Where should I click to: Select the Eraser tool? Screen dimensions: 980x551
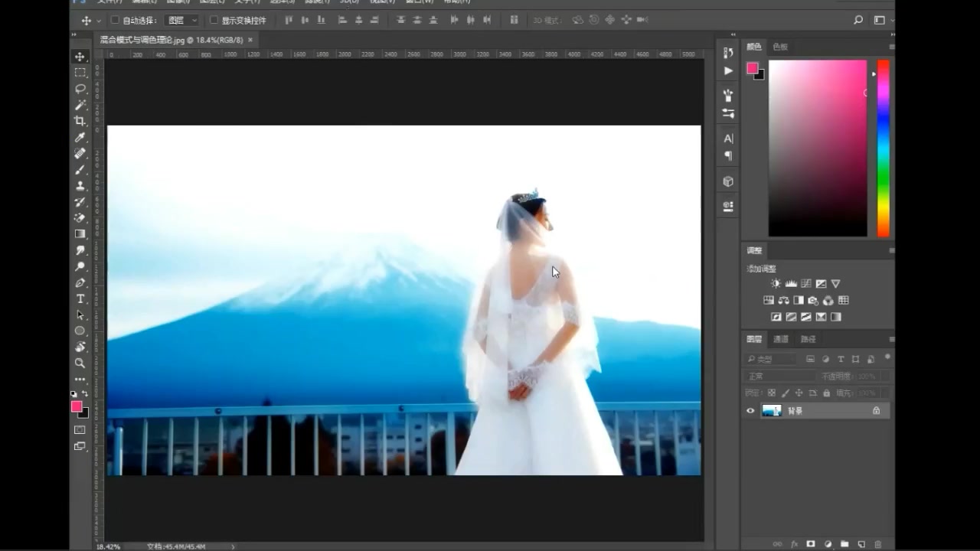(80, 218)
